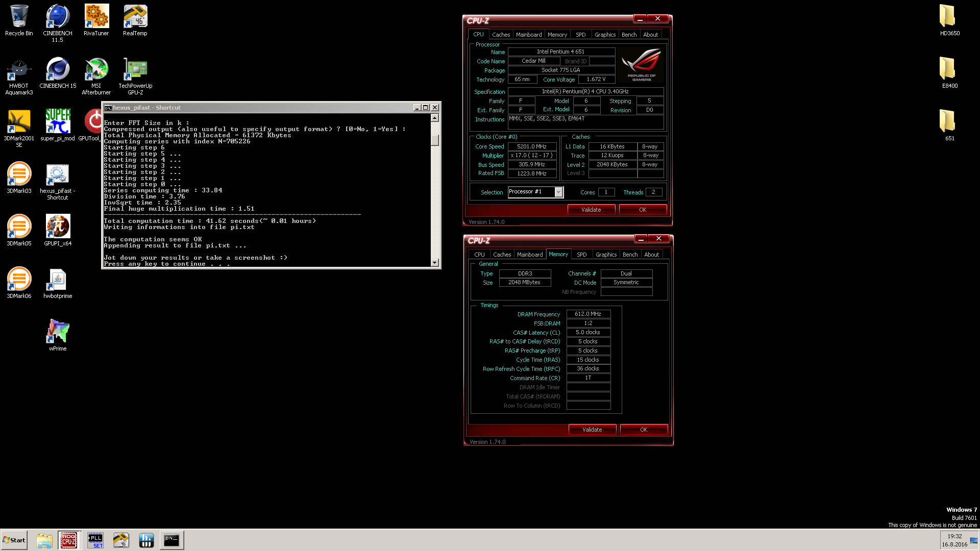Launch GPUPI_x64 shortcut
The height and width of the screenshot is (551, 980).
[x=58, y=231]
